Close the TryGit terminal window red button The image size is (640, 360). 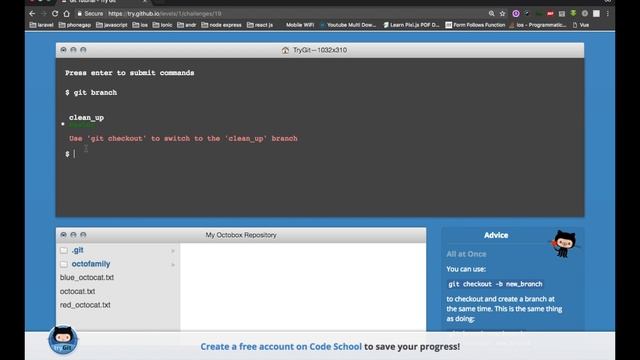(x=63, y=50)
